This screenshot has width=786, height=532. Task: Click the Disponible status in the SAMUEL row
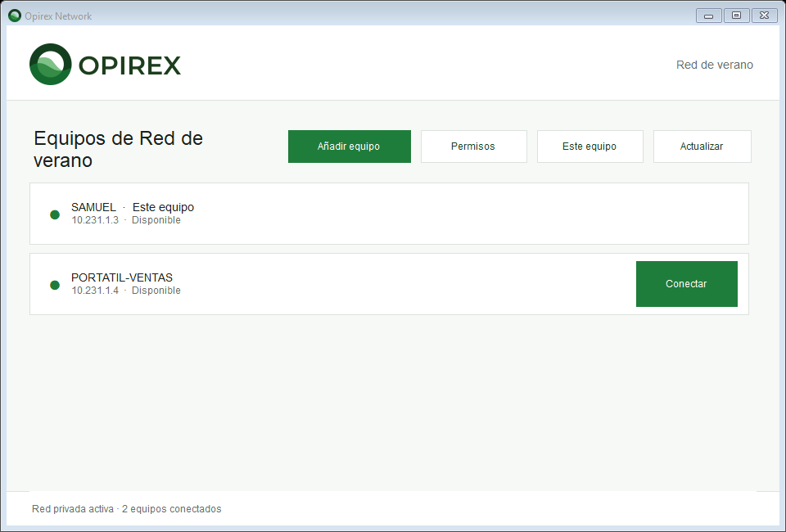coord(156,220)
